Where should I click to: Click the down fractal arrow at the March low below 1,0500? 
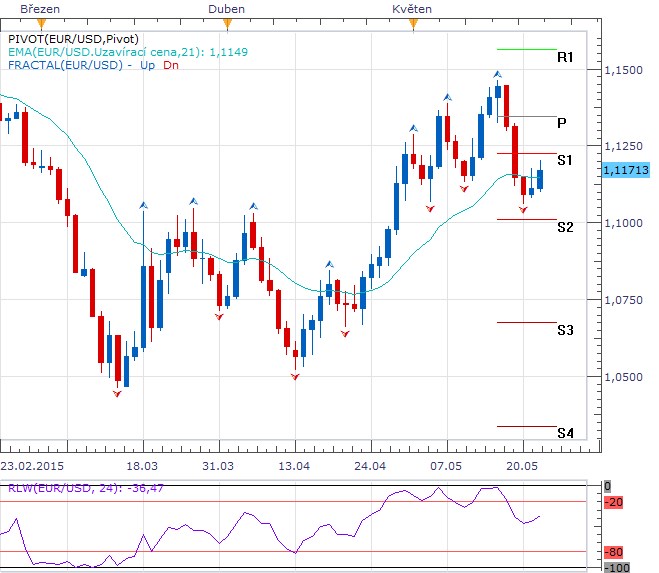point(117,394)
